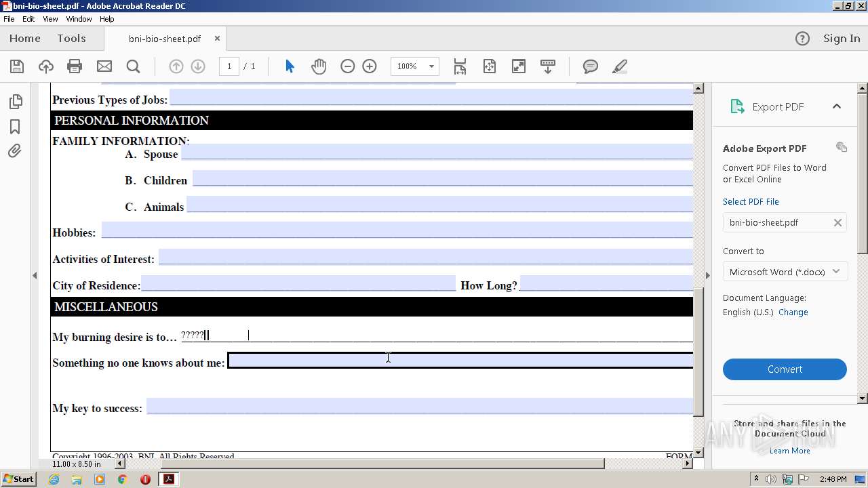Open the Help menu
This screenshot has width=868, height=488.
pos(107,19)
